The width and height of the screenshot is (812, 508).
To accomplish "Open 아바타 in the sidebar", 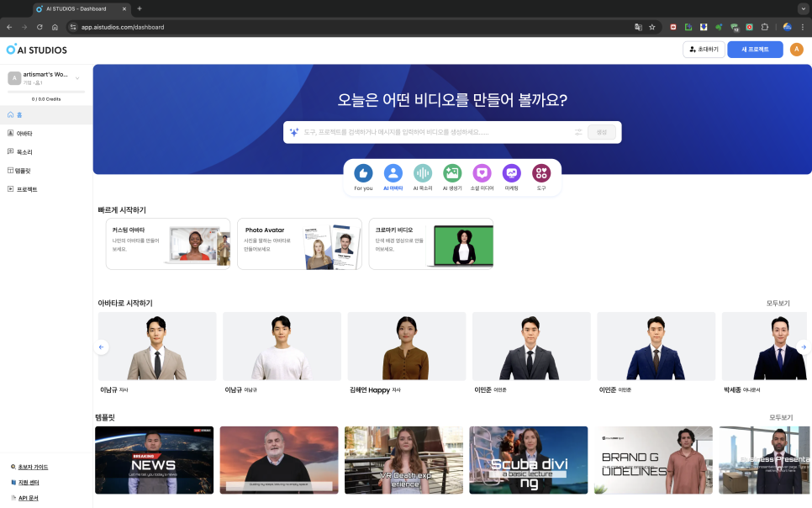I will [x=46, y=133].
